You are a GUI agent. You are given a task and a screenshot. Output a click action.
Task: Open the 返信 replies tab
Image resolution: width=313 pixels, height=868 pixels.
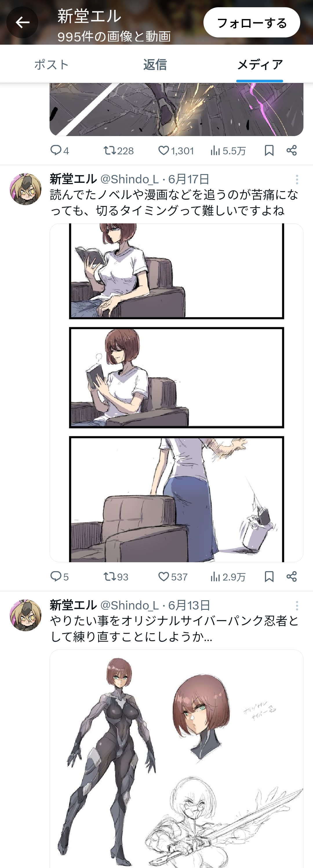[155, 64]
